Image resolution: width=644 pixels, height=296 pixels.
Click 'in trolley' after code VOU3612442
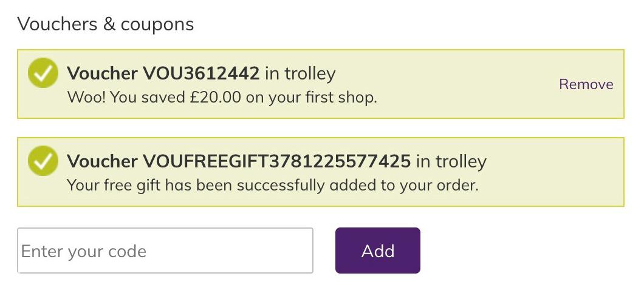(x=300, y=74)
